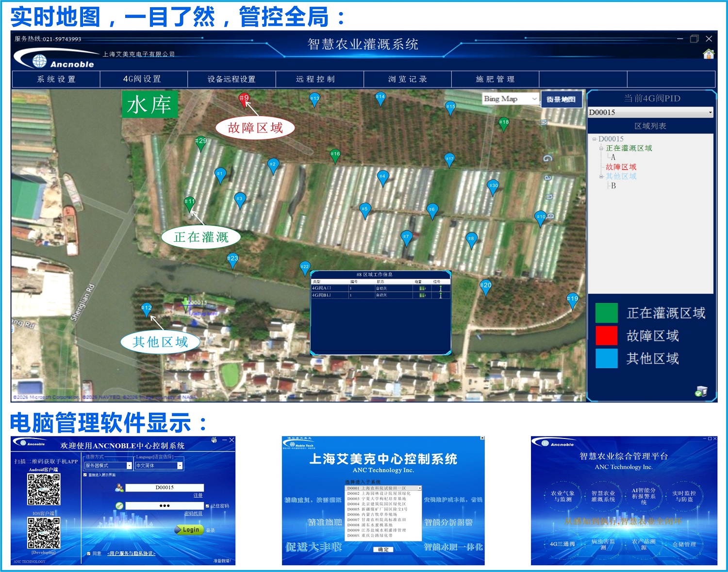The image size is (728, 572).
Task: Select map marker #3
Action: 240,201
